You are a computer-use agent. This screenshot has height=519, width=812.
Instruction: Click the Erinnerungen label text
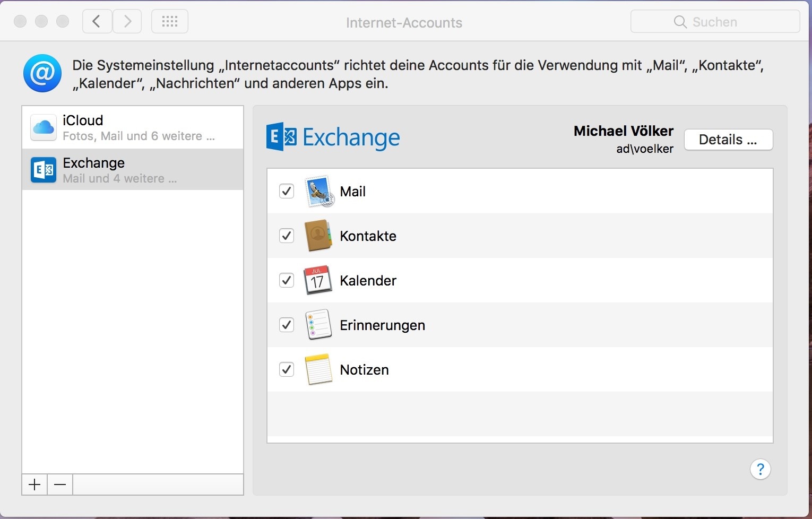(x=383, y=325)
